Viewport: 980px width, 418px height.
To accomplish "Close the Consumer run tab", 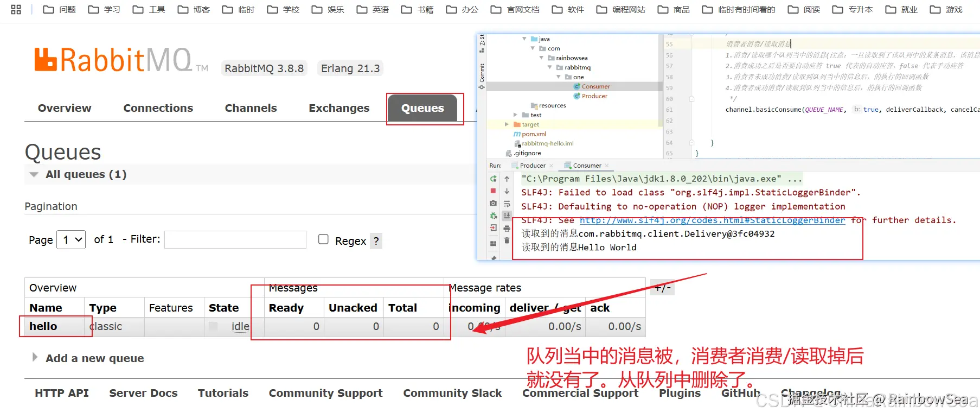I will [607, 166].
